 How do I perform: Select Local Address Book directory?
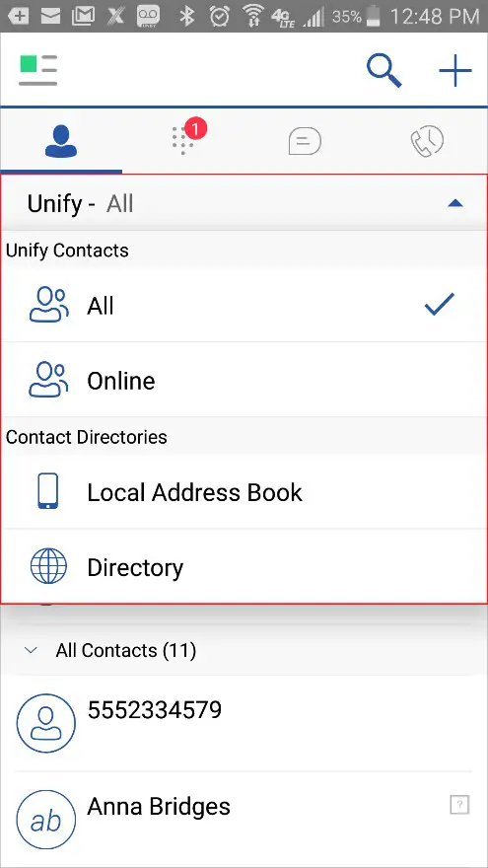pos(244,491)
